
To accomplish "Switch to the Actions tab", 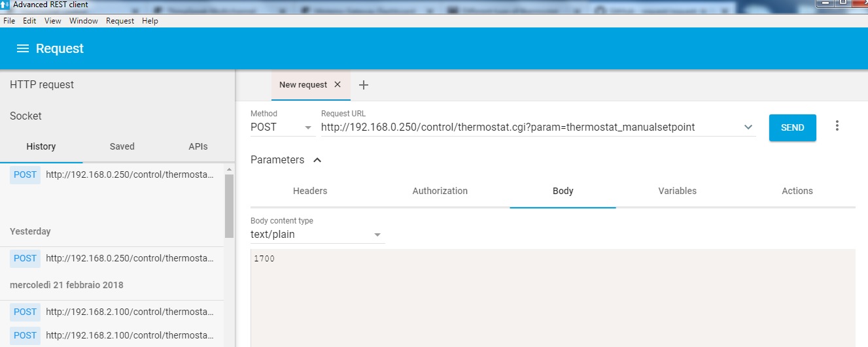I will pyautogui.click(x=797, y=191).
